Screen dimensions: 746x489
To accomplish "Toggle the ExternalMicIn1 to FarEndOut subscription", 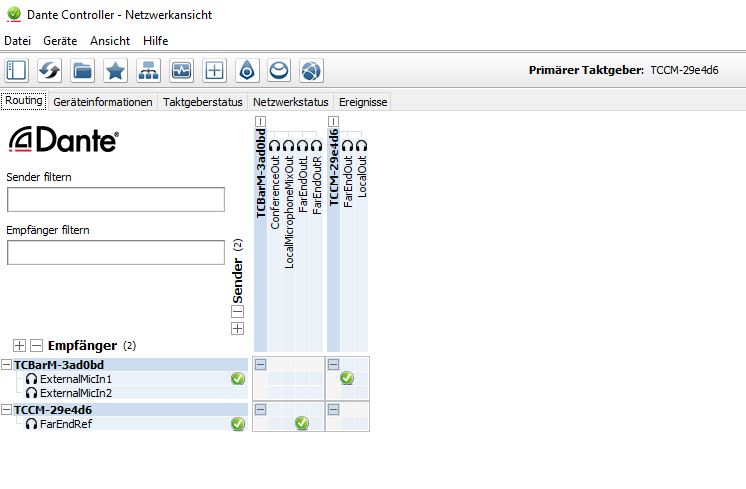I will [347, 378].
